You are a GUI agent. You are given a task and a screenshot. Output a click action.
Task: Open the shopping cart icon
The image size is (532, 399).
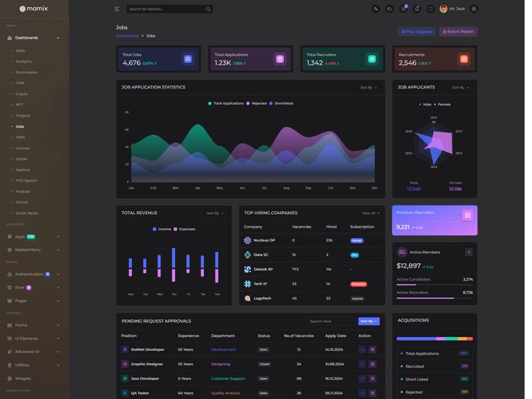pyautogui.click(x=403, y=9)
